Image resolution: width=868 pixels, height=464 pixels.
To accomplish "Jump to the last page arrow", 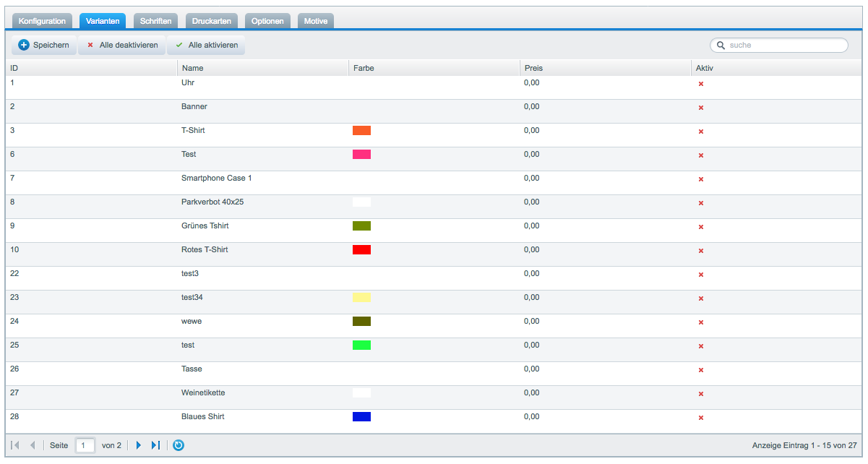I will [155, 445].
